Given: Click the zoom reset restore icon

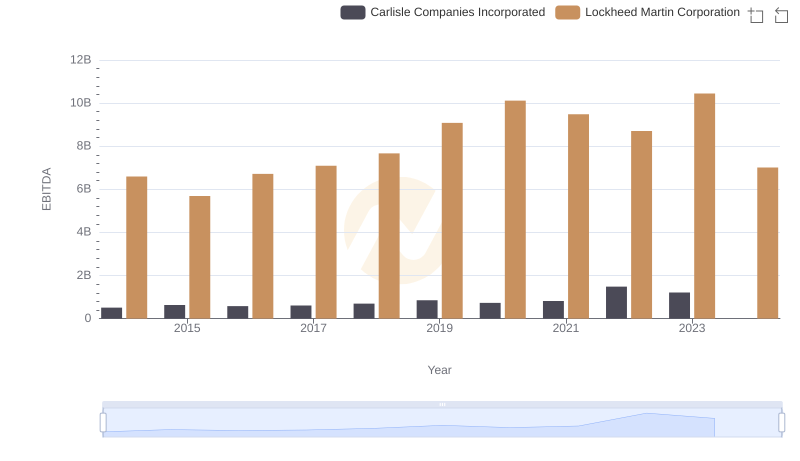Looking at the screenshot, I should pos(781,15).
